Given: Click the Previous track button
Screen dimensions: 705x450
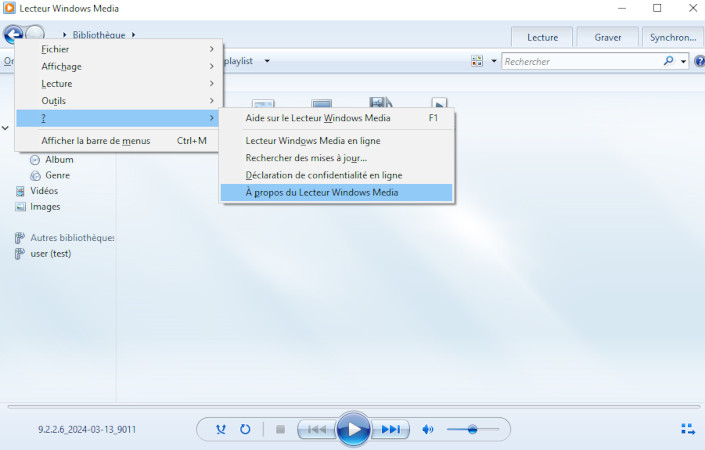Looking at the screenshot, I should click(x=317, y=429).
